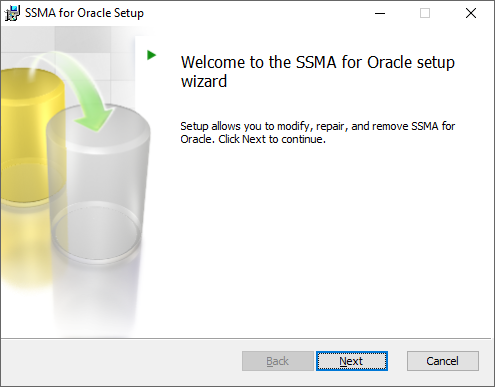Minimize the SSMA for Oracle Setup window

point(380,13)
